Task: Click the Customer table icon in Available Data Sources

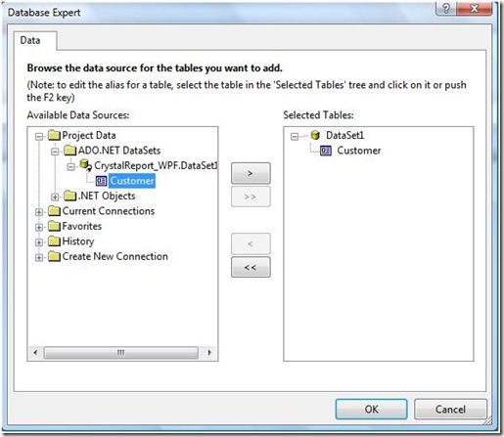Action: pos(101,181)
